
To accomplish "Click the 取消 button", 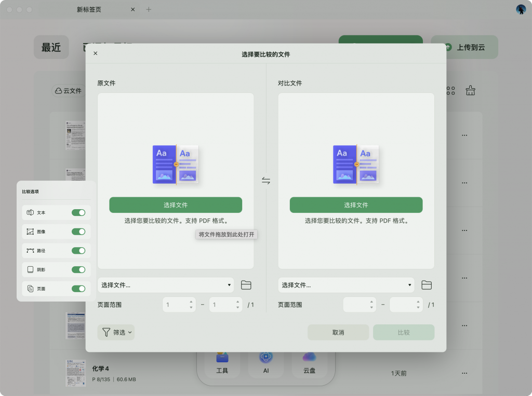I will click(338, 332).
